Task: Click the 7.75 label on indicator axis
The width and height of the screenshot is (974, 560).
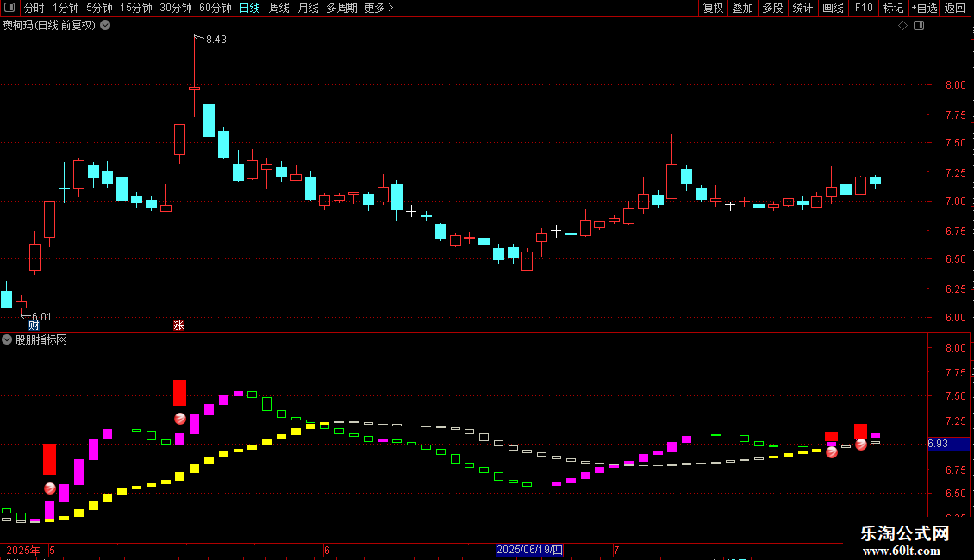Action: [x=955, y=372]
